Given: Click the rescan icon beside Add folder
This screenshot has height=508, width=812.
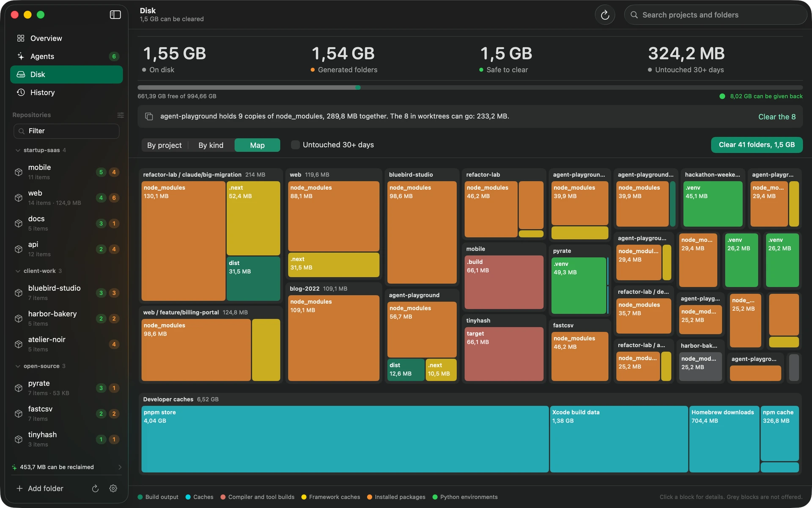Looking at the screenshot, I should tap(95, 489).
